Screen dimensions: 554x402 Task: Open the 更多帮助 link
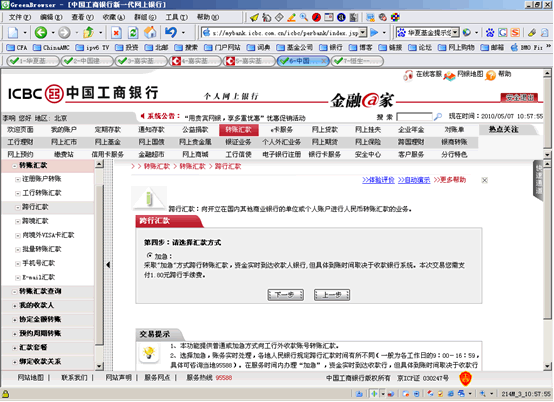(450, 180)
